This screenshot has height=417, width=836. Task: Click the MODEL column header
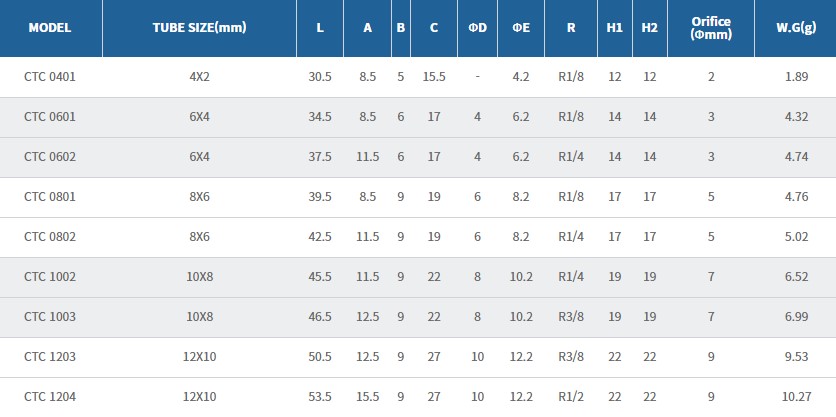(50, 28)
